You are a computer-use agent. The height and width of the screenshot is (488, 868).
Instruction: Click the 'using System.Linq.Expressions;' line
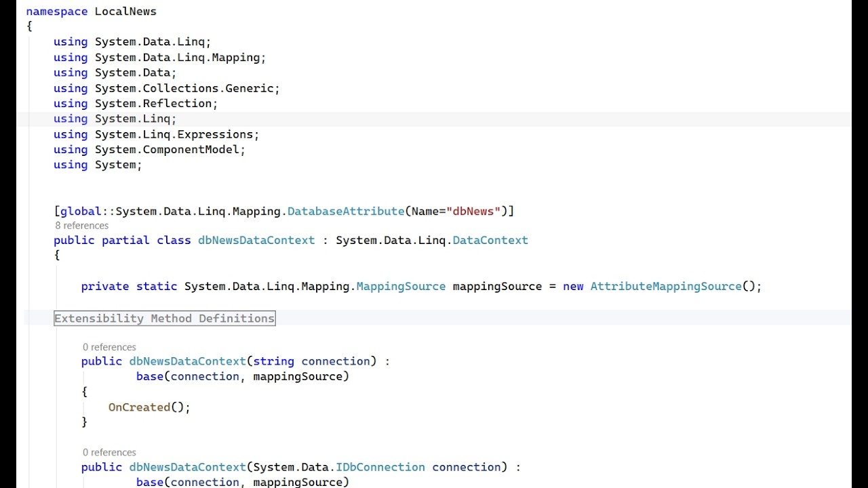tap(157, 134)
